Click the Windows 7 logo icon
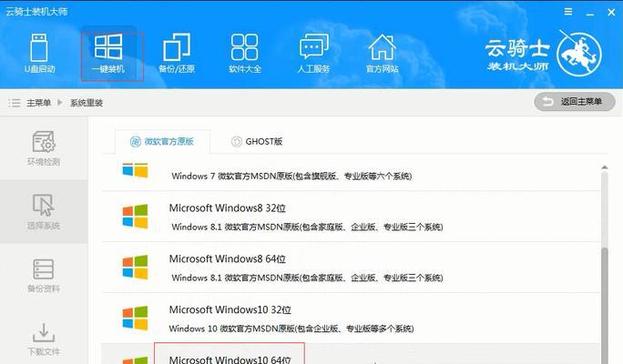This screenshot has width=623, height=364. pyautogui.click(x=135, y=170)
